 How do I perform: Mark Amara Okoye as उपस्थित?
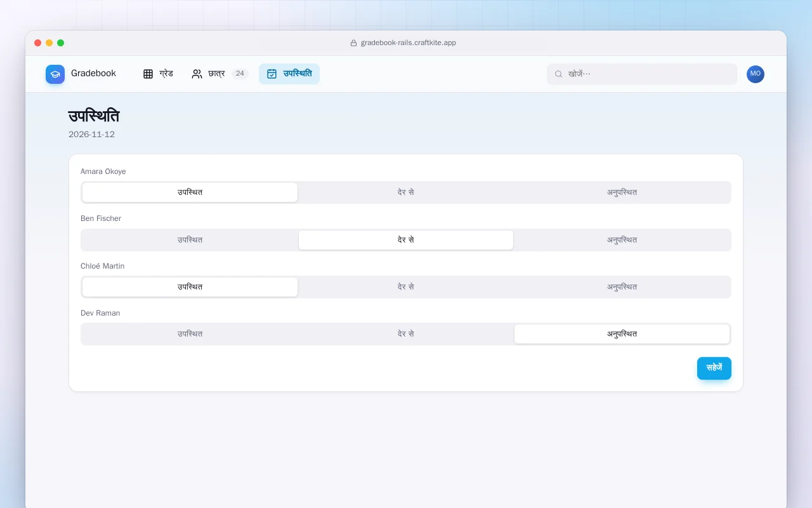190,192
